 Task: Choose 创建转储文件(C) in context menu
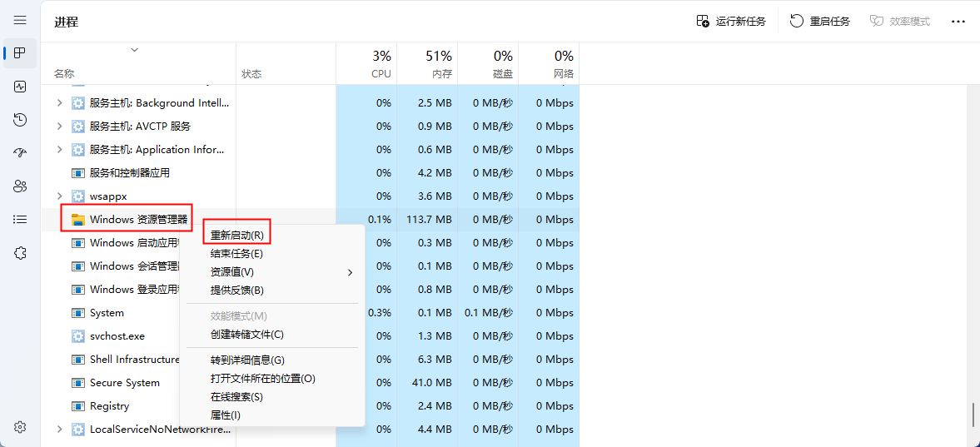(x=247, y=335)
